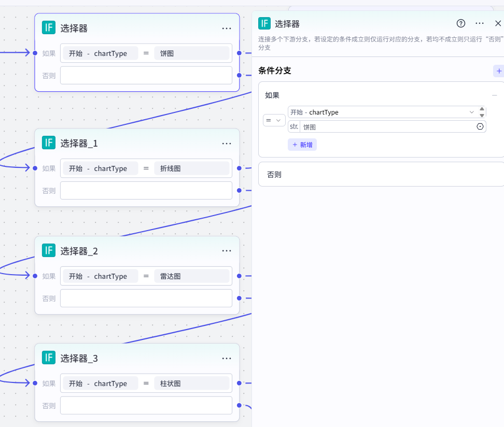Click the IF icon on 选择器_1 node

point(48,143)
